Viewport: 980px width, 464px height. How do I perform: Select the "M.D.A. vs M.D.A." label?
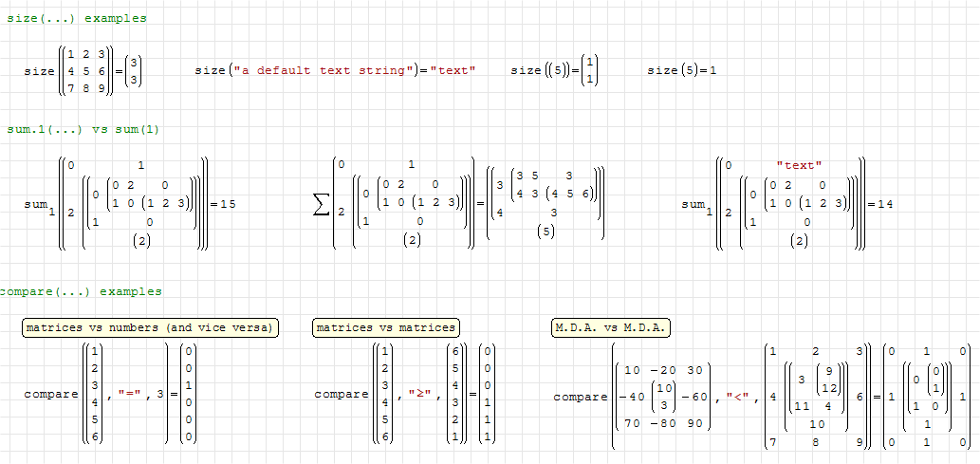tap(611, 327)
